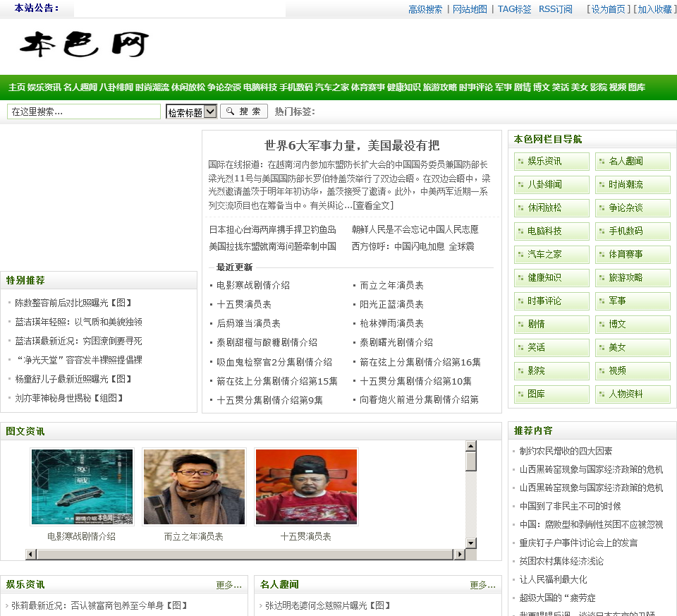Screen dimensions: 677x616
Task: Click the 电影寒战 movie poster thumbnail
Action: pos(82,487)
